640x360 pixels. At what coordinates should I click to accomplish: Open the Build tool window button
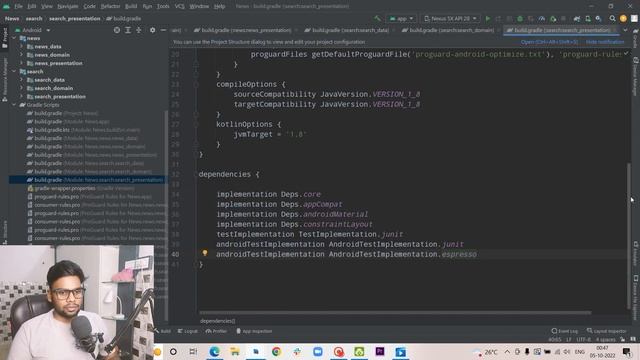(x=163, y=331)
